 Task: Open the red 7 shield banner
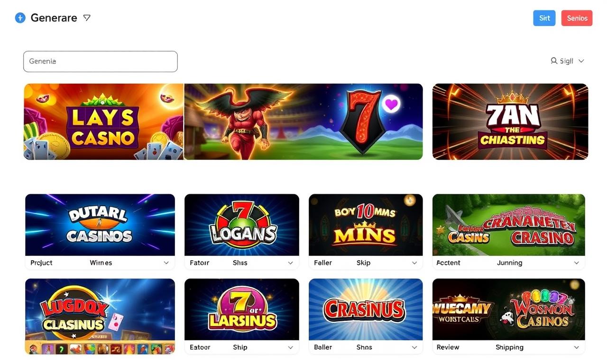(303, 122)
